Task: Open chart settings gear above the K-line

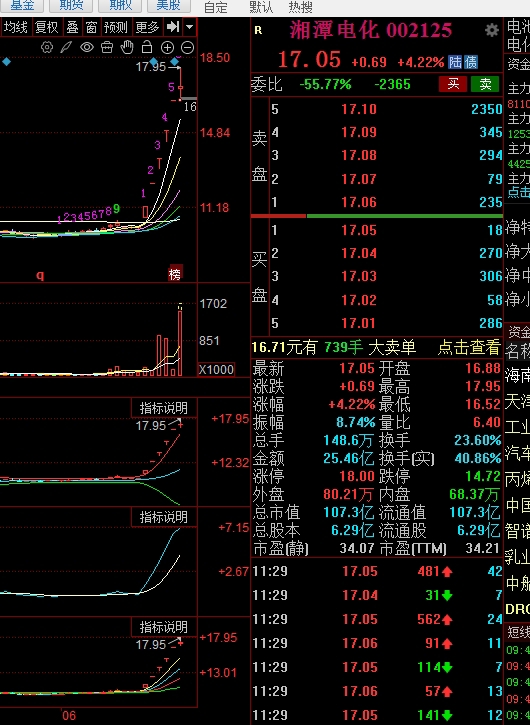Action: tap(47, 47)
